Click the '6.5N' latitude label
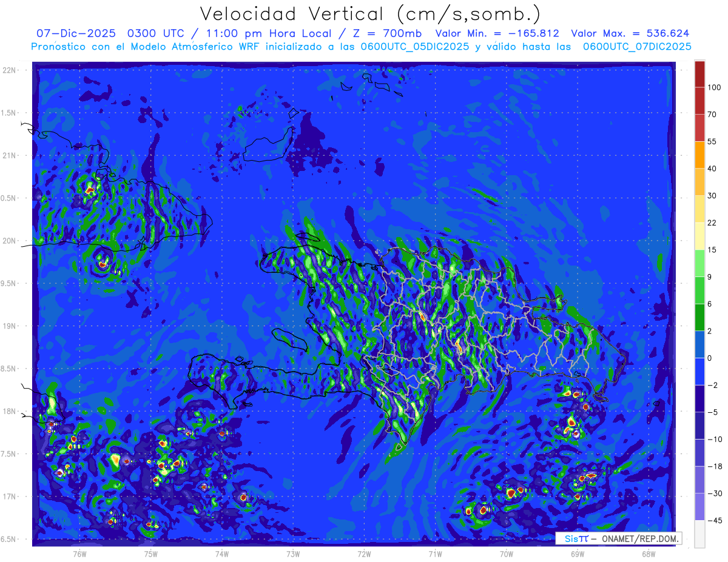728x562 pixels. point(10,540)
